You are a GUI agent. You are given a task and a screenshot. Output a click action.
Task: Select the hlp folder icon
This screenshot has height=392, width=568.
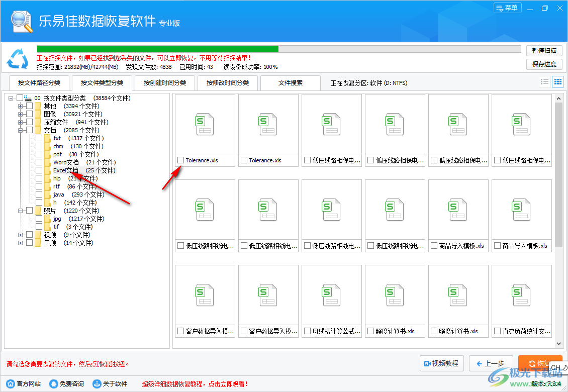[47, 178]
